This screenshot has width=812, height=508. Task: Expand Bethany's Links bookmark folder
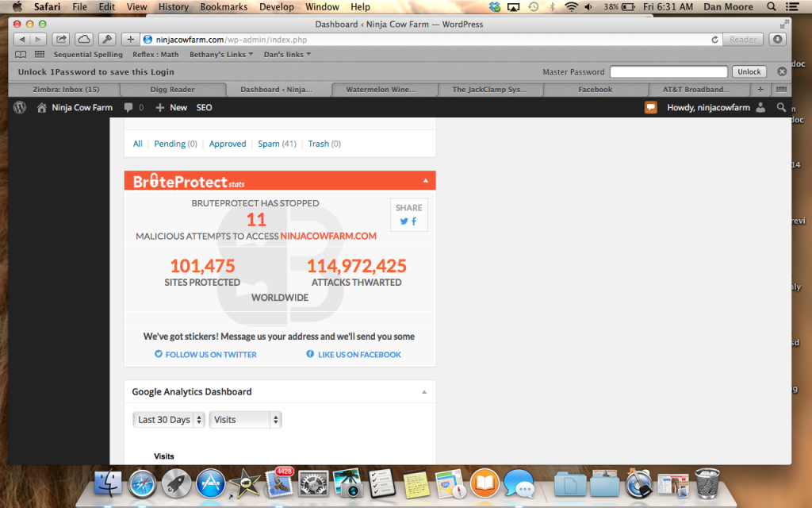(x=221, y=55)
